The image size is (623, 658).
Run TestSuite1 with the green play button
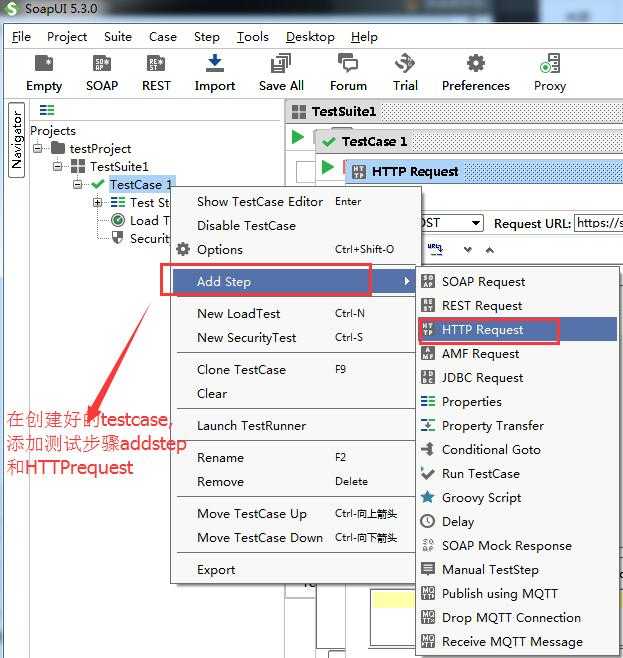[x=298, y=137]
